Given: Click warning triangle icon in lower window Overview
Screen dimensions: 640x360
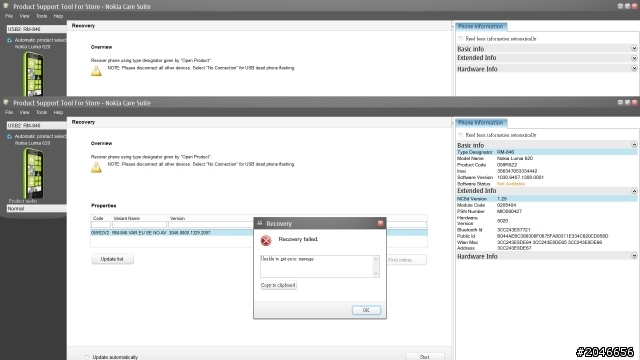Looking at the screenshot, I should pyautogui.click(x=96, y=167).
